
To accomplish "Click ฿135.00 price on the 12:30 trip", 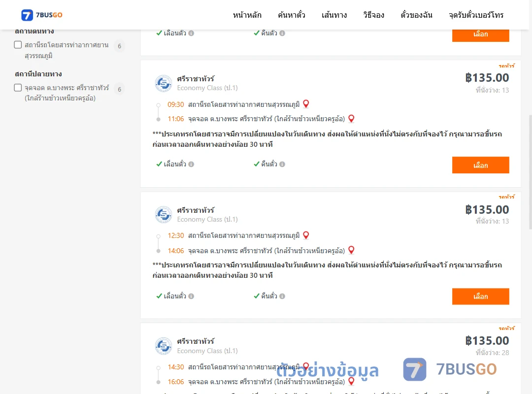I will pos(487,210).
